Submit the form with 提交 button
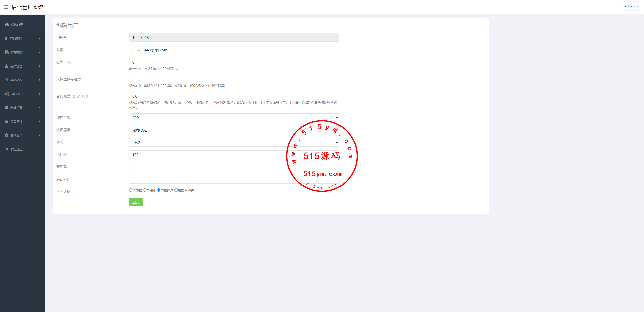Image resolution: width=644 pixels, height=312 pixels. tap(136, 202)
